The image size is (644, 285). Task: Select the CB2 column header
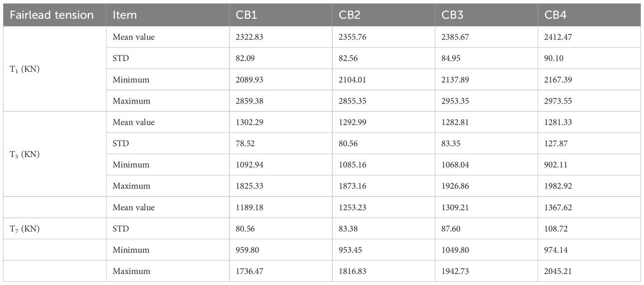[350, 15]
